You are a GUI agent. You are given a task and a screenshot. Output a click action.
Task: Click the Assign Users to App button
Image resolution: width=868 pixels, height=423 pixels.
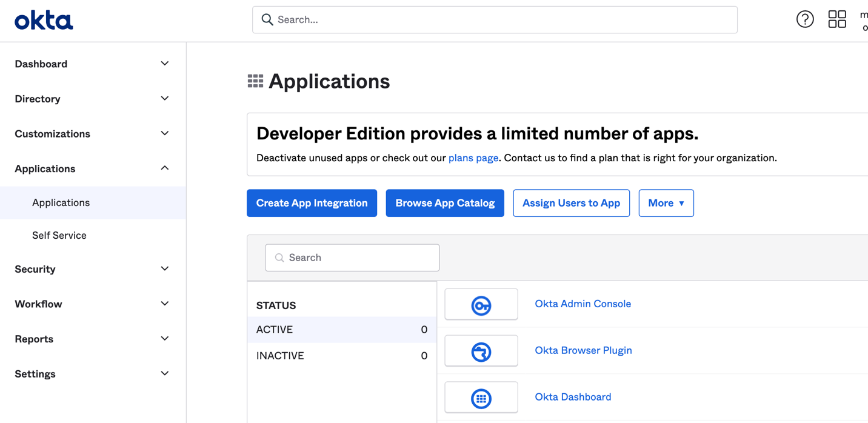pos(571,203)
